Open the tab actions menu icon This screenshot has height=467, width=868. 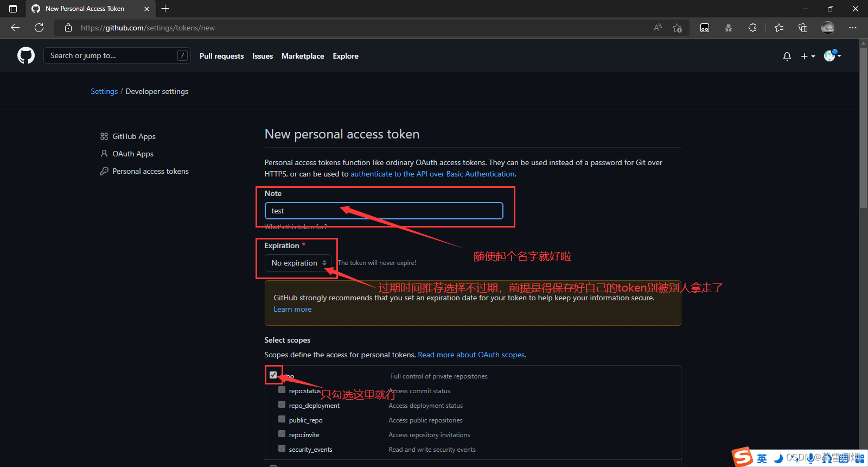(x=13, y=9)
